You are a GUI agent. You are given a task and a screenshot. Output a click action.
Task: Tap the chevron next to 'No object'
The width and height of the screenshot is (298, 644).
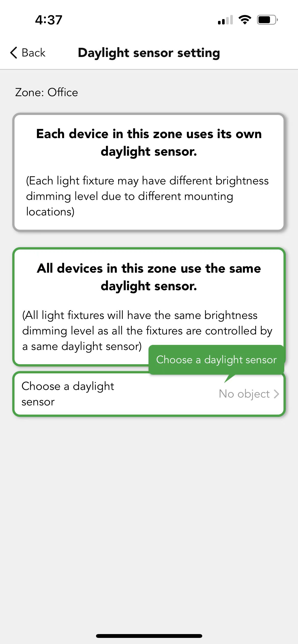coord(277,394)
